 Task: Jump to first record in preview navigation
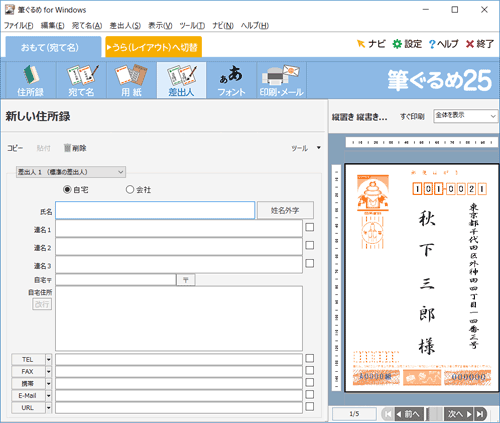point(388,414)
